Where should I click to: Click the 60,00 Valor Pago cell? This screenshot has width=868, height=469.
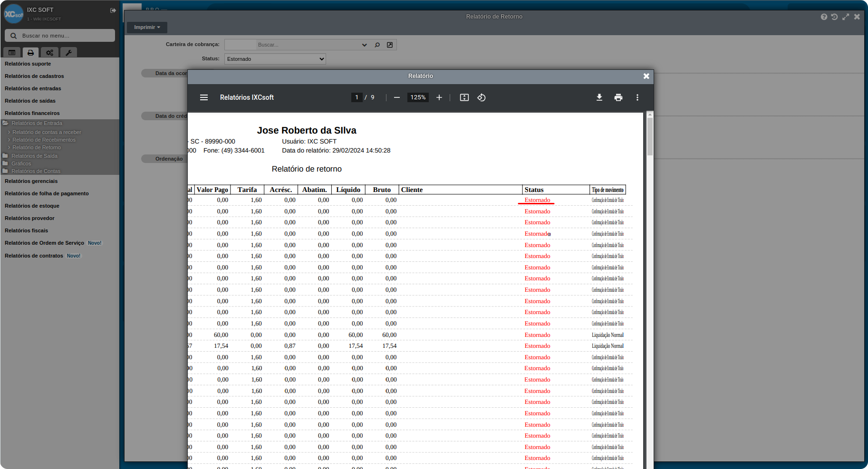click(x=221, y=335)
